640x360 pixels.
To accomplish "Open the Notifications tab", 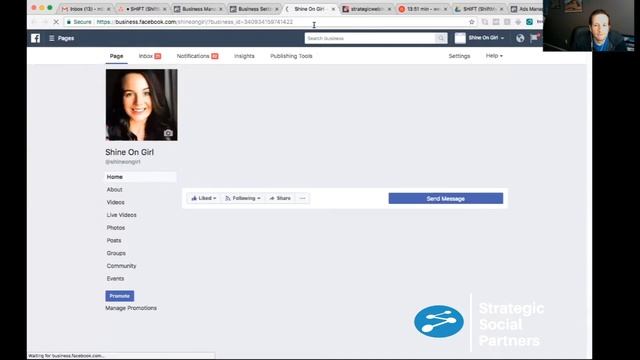I will [x=197, y=56].
